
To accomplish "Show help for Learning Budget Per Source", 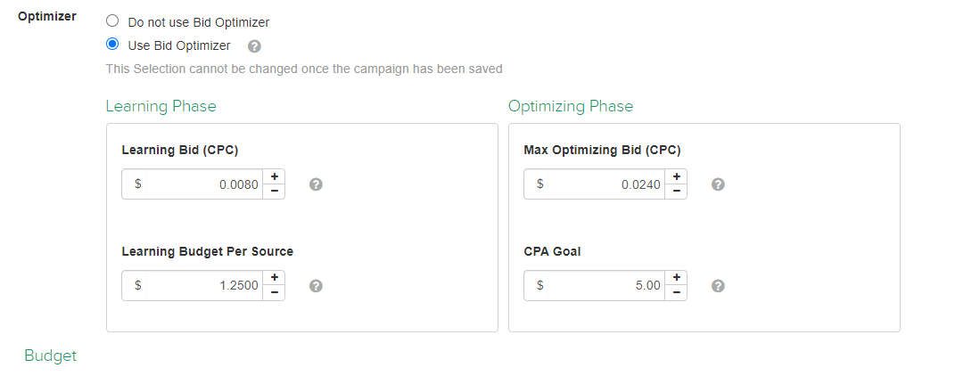I will coord(317,285).
